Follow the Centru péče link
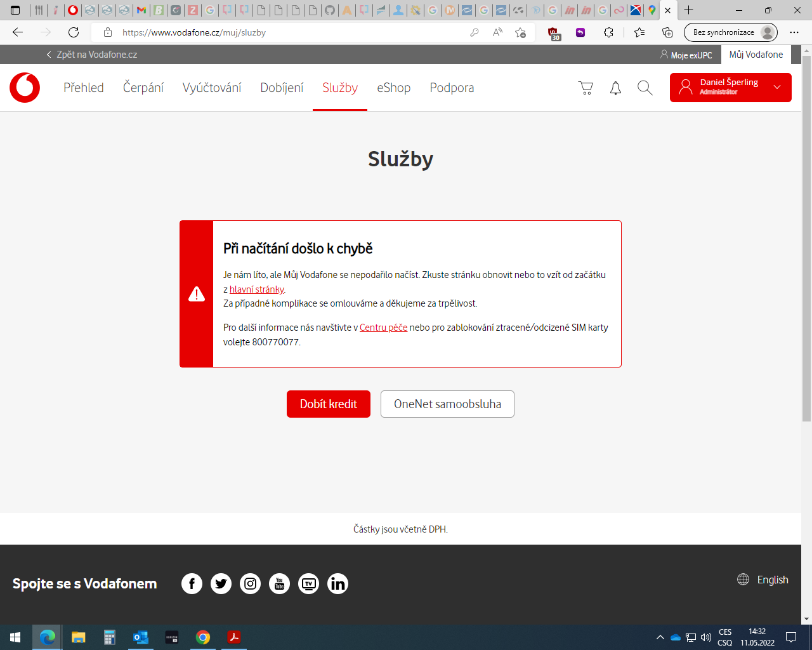 383,328
